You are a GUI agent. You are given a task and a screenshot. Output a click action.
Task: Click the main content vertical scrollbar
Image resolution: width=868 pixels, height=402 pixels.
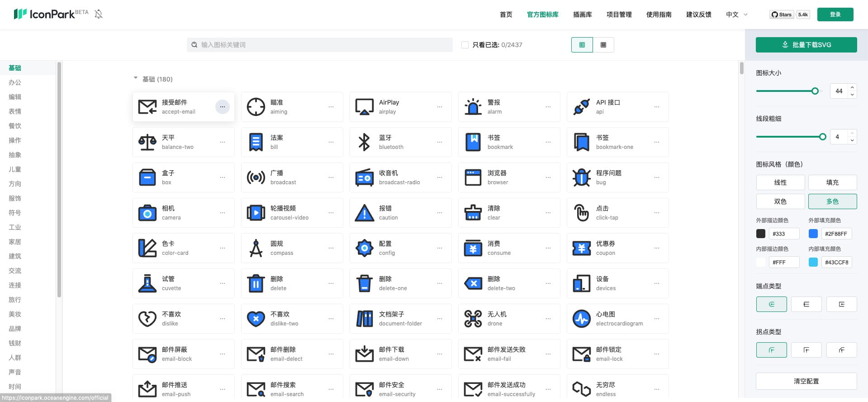click(x=741, y=68)
